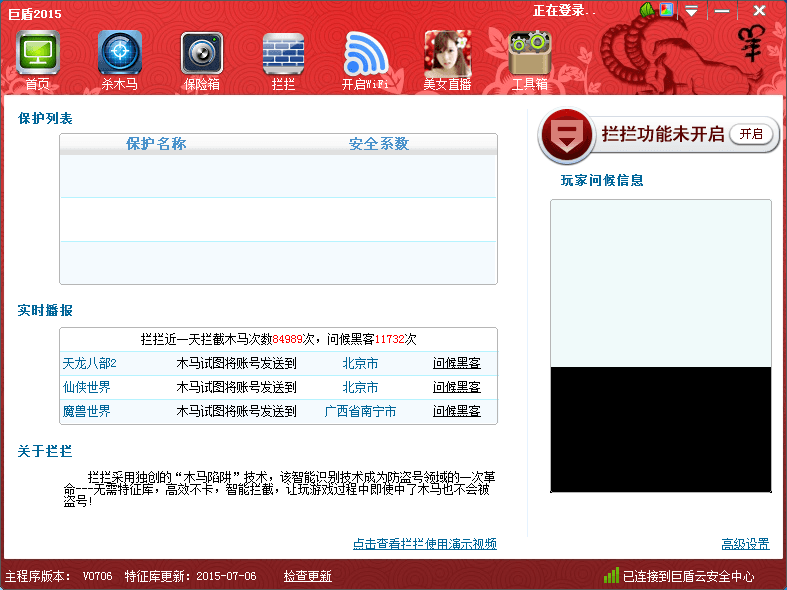Viewport: 787px width, 590px height.
Task: Click 问候黑客 link for 天龙八部2
Action: click(x=456, y=363)
